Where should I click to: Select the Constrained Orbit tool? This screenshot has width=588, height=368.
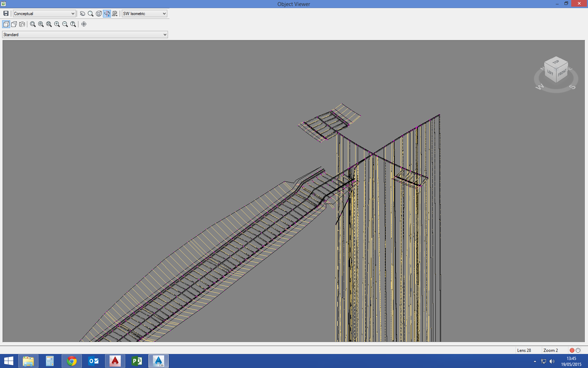[x=107, y=13]
